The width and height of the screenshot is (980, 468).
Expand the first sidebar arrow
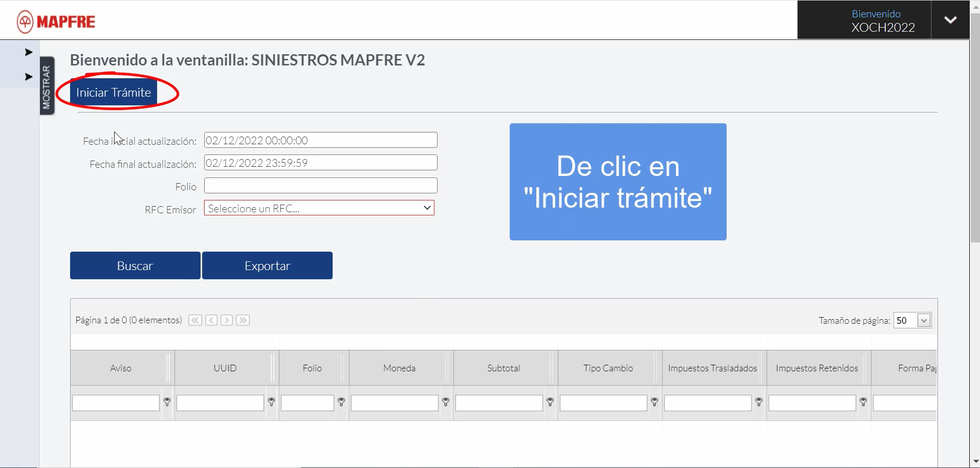(x=29, y=52)
